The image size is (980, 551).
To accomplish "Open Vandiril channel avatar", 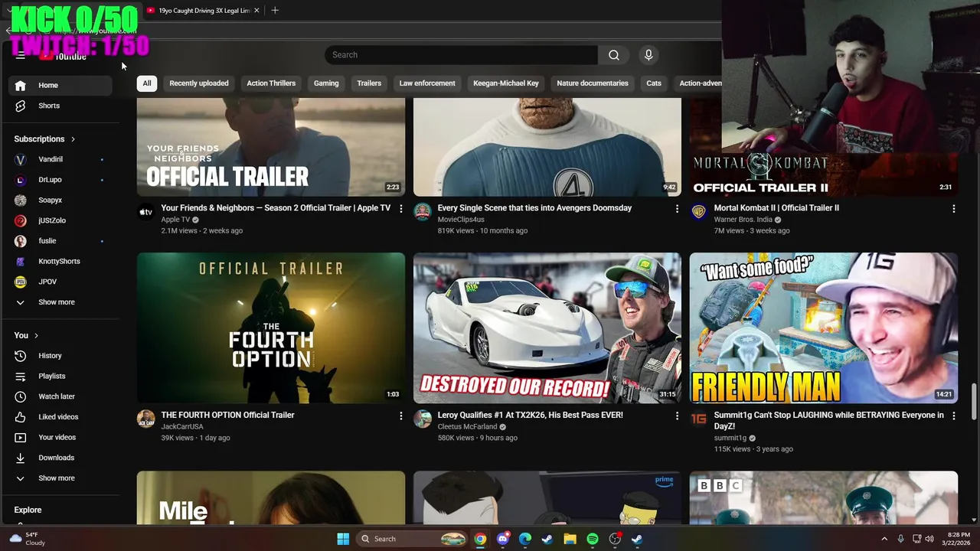I will click(21, 159).
